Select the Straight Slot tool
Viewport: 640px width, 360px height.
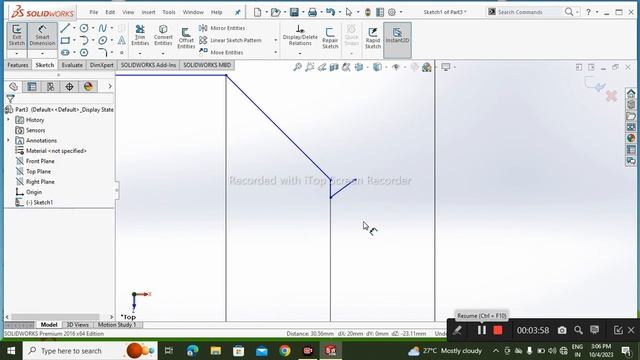65,53
